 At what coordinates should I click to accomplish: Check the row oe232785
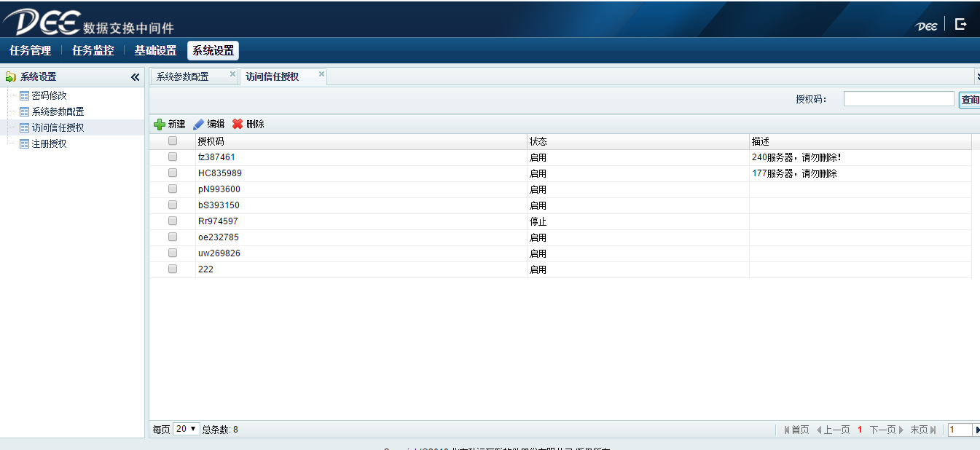173,237
